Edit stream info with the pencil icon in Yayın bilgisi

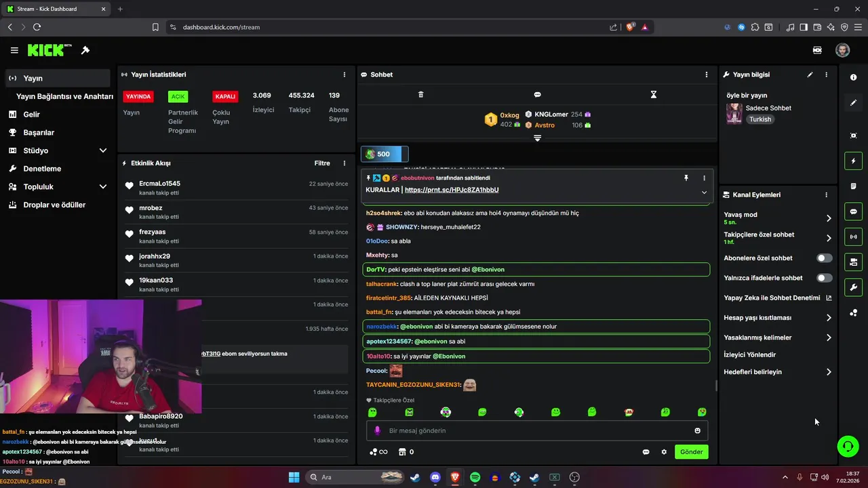(x=810, y=75)
